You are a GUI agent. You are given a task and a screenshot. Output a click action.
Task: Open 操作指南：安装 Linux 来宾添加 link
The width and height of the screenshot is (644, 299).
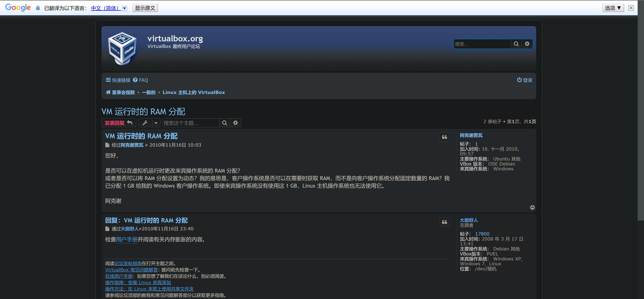[138, 283]
